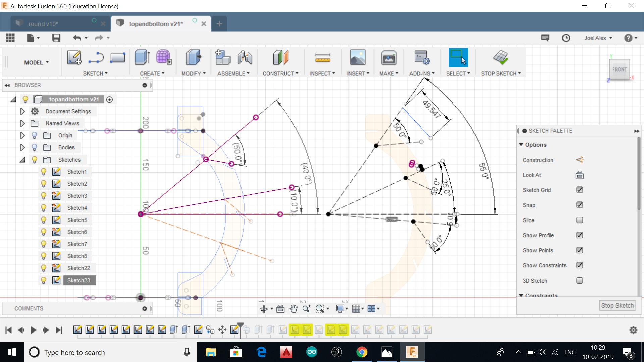Click the Construction line icon in palette
This screenshot has width=644, height=362.
tap(579, 160)
